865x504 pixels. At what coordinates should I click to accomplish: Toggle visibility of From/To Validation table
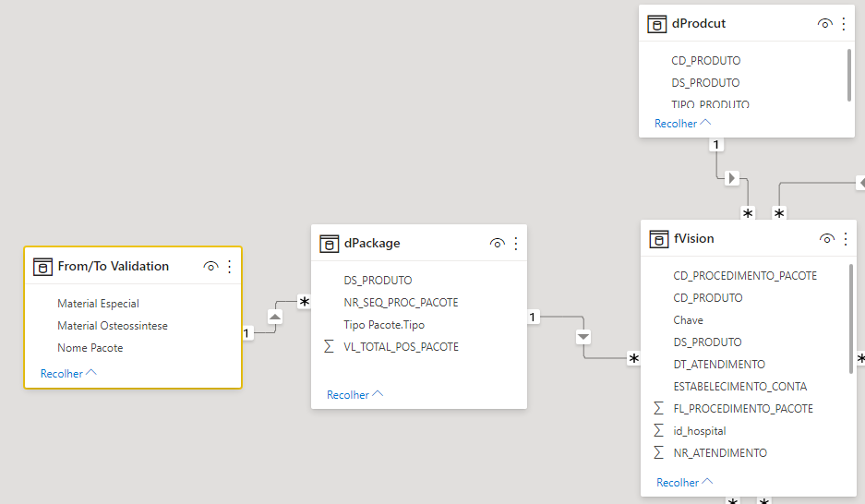[210, 267]
